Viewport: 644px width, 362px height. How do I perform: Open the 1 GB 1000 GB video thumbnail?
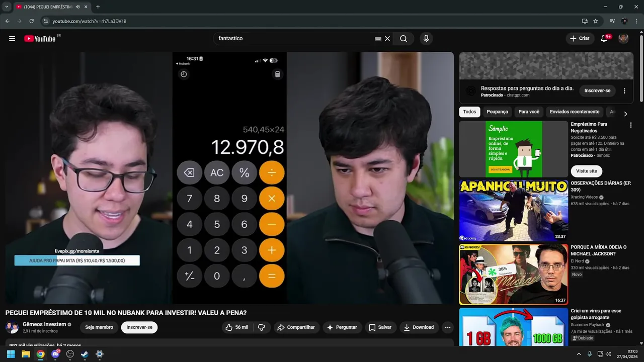point(513,327)
